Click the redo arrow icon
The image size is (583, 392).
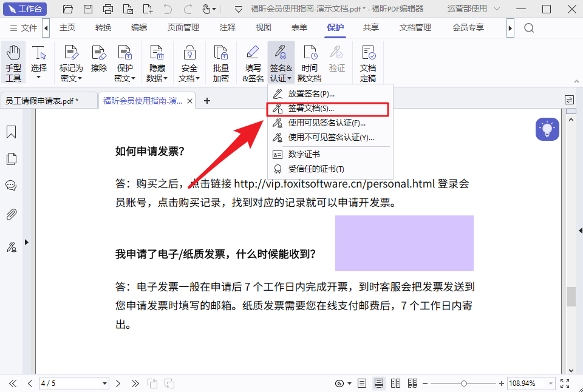(x=188, y=9)
